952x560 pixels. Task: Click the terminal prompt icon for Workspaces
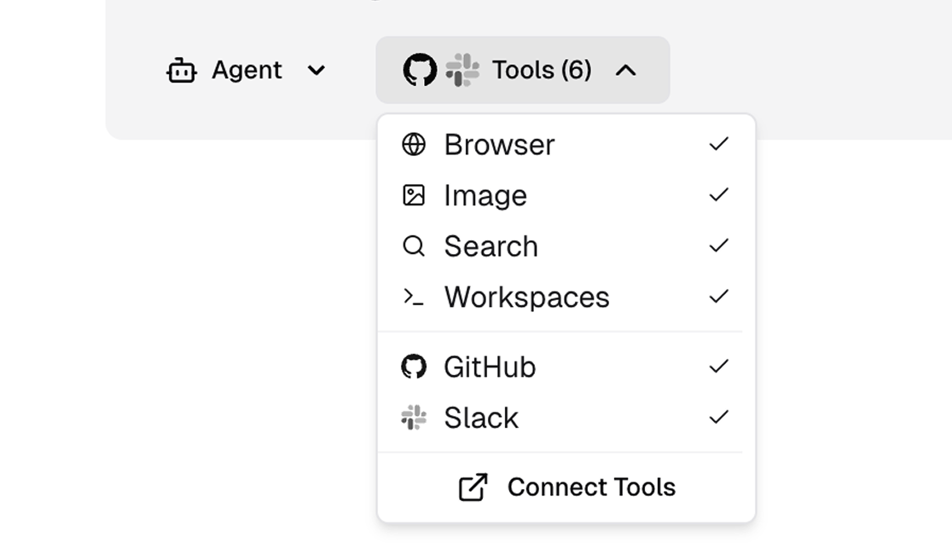(414, 297)
